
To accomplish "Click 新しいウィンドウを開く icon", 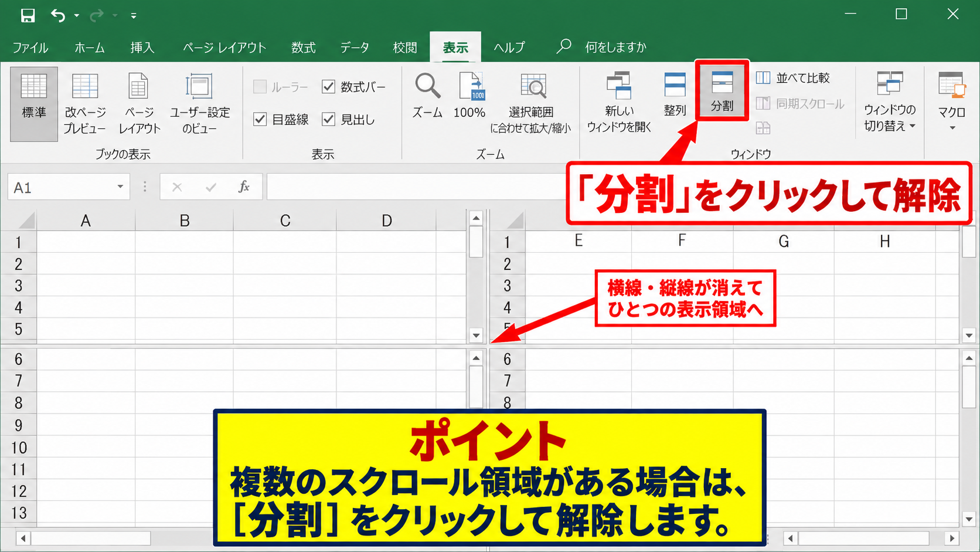I will point(619,103).
